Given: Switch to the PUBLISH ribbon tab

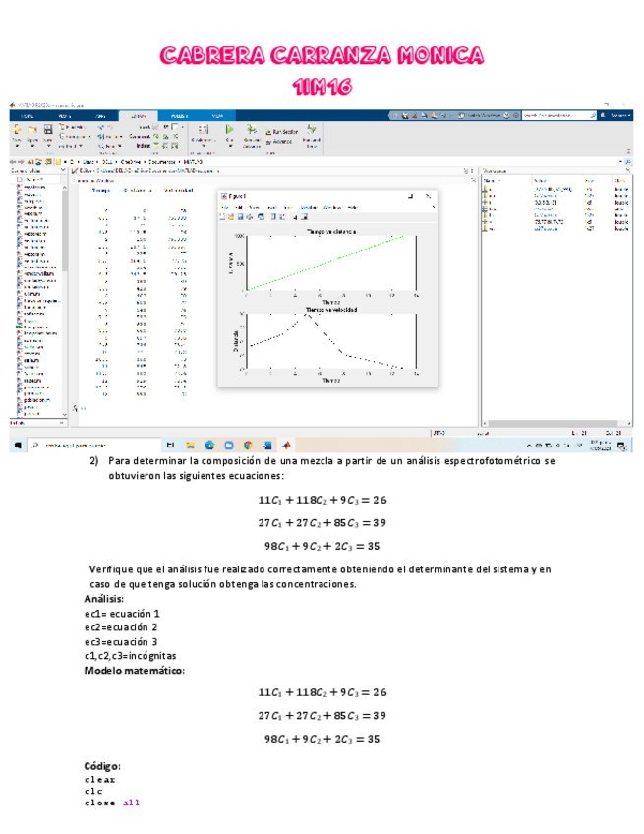Looking at the screenshot, I should tap(180, 115).
